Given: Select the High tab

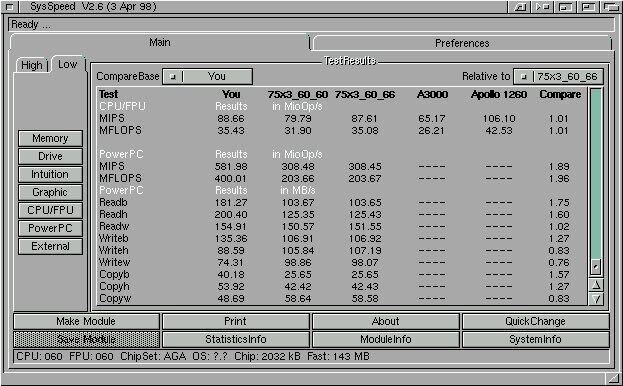Looking at the screenshot, I should coord(32,65).
